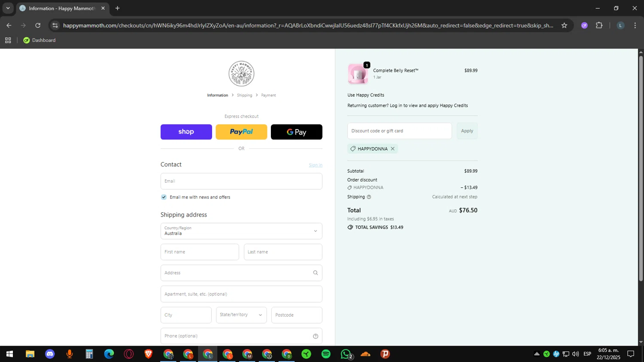Open the tab search dropdown arrow

[x=8, y=8]
